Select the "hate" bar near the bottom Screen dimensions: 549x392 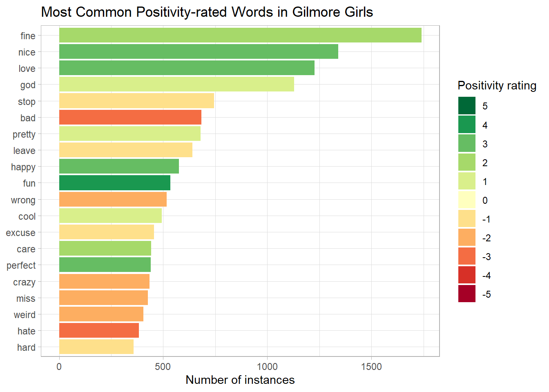point(99,330)
